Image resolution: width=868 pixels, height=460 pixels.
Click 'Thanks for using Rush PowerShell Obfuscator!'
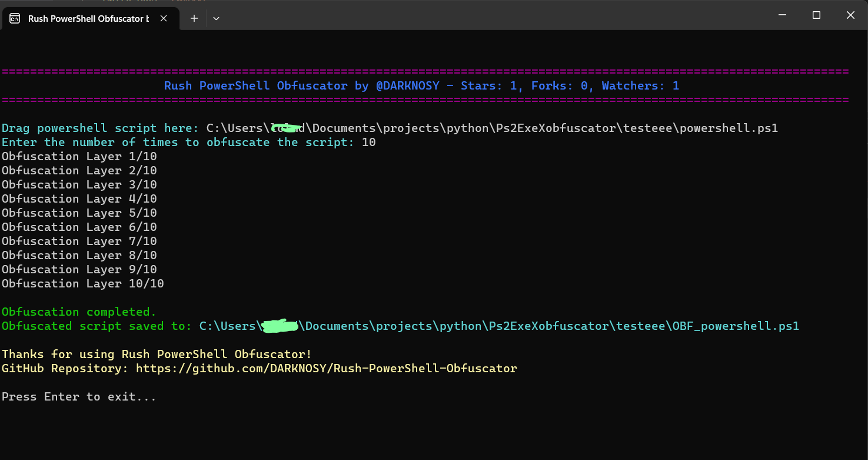pyautogui.click(x=157, y=355)
